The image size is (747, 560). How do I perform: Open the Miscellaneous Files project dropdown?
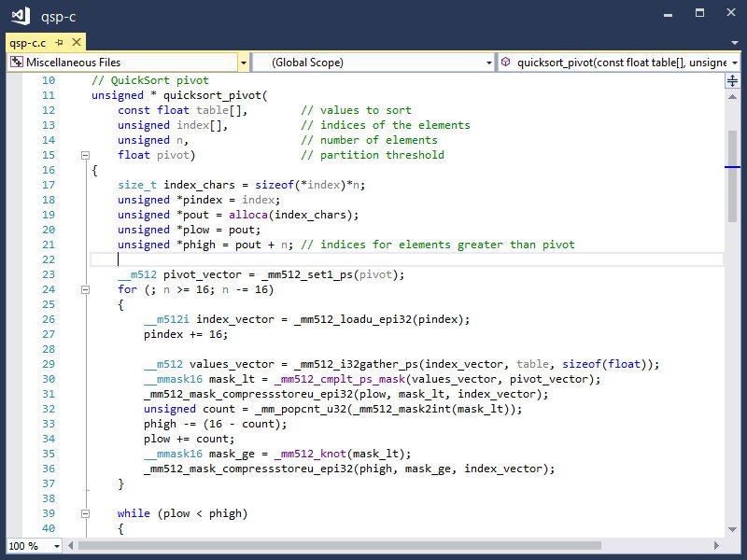[x=242, y=62]
